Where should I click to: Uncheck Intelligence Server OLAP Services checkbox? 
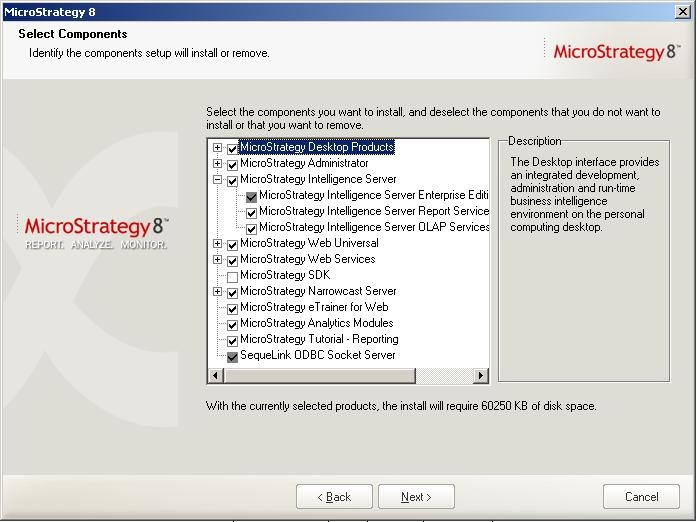click(251, 228)
